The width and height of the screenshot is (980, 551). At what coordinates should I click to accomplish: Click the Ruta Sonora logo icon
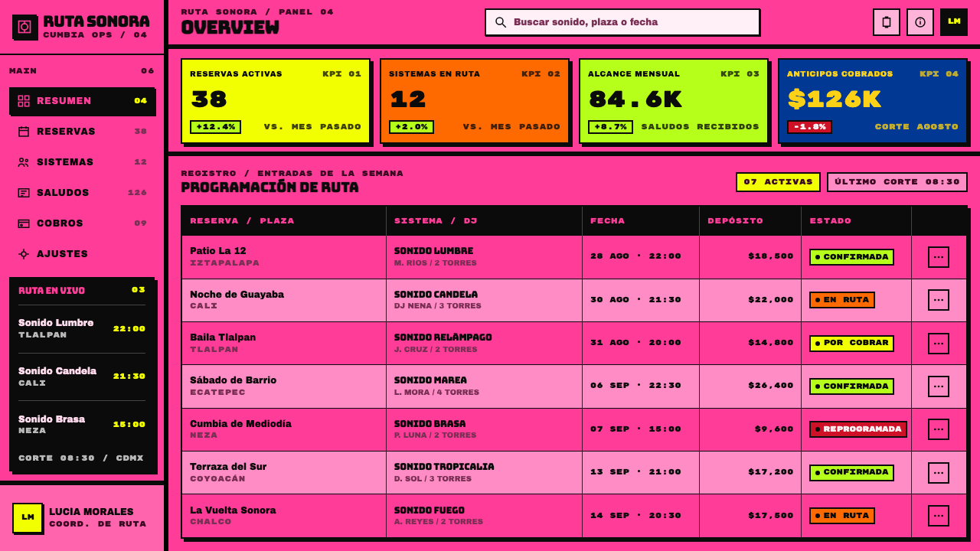click(24, 27)
